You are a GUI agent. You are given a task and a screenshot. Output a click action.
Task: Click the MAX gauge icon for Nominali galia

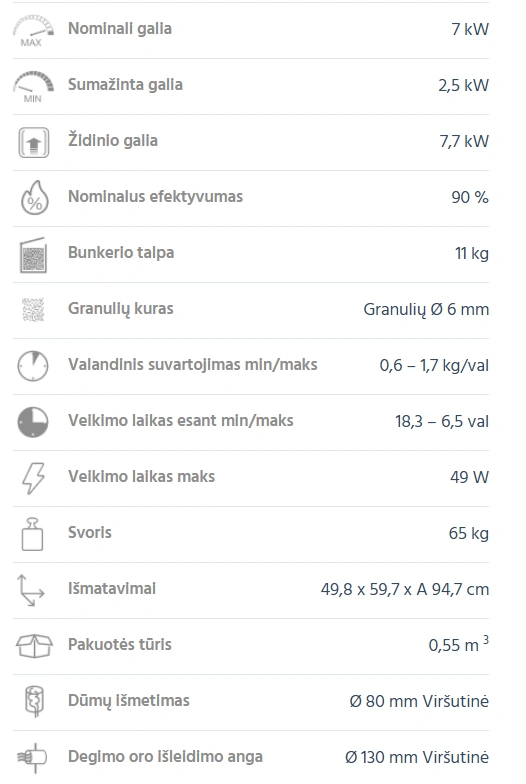(x=33, y=30)
